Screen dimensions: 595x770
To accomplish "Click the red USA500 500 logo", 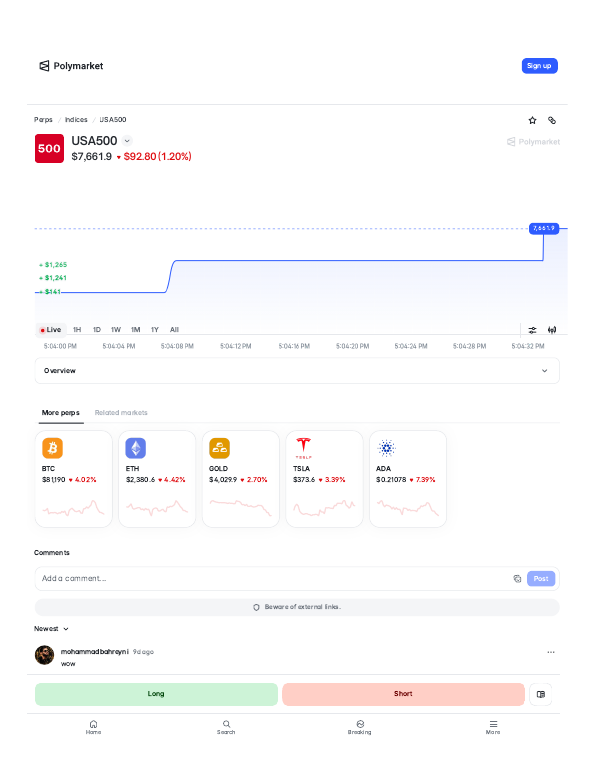I will 49,148.
